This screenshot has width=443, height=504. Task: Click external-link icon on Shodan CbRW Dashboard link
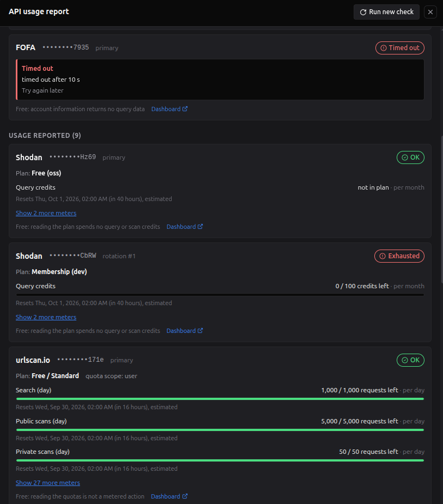click(201, 331)
